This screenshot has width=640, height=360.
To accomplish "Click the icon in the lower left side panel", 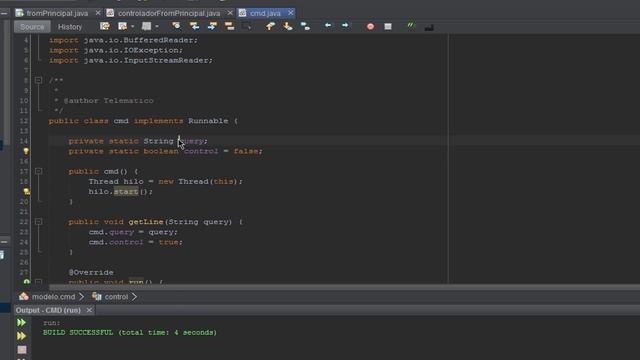I will (x=2, y=255).
